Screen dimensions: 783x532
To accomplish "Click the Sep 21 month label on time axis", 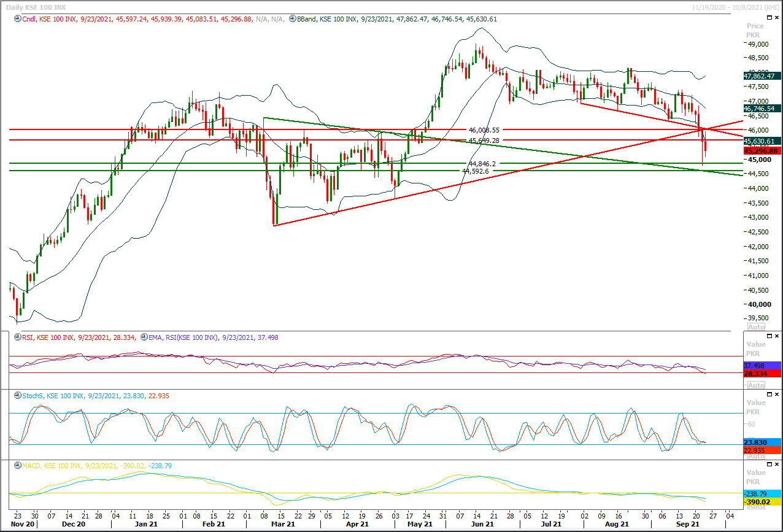I will tap(688, 525).
